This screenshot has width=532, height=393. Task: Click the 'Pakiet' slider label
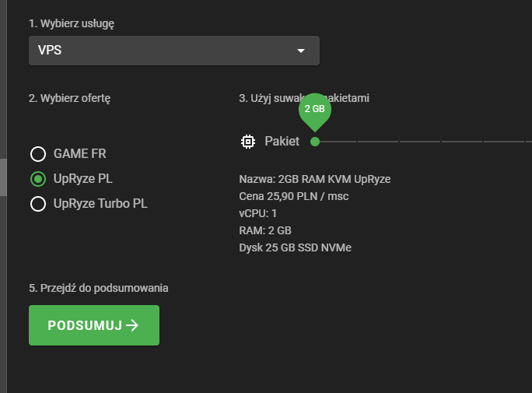[282, 142]
